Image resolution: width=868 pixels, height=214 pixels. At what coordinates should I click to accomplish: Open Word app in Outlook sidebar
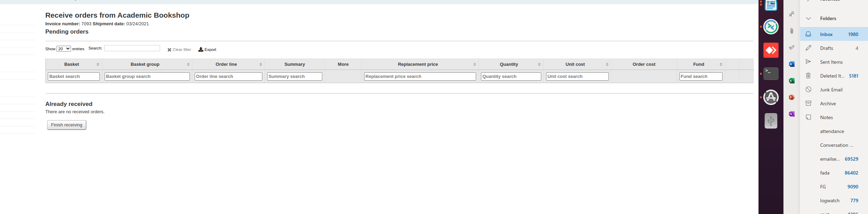(791, 64)
